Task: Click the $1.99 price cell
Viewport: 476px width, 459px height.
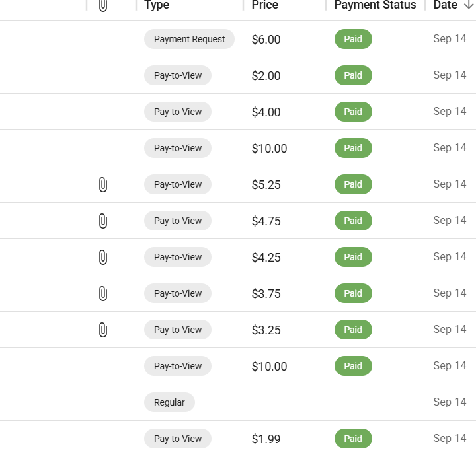Action: coord(266,439)
